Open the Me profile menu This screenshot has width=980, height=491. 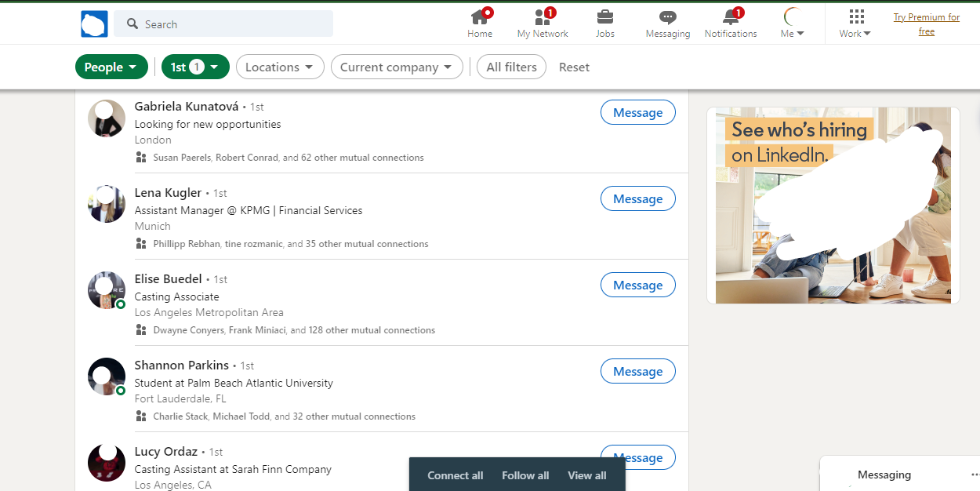tap(793, 23)
